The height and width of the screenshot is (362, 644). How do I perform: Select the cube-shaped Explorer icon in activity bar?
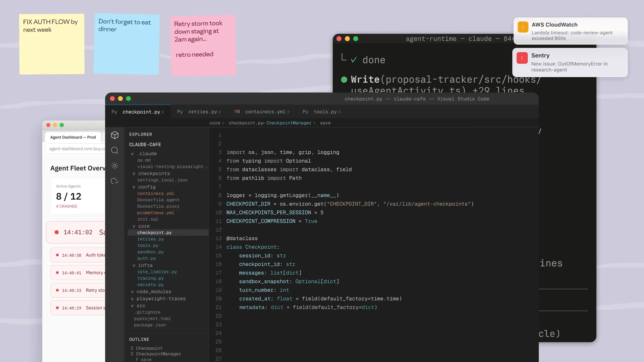click(115, 135)
